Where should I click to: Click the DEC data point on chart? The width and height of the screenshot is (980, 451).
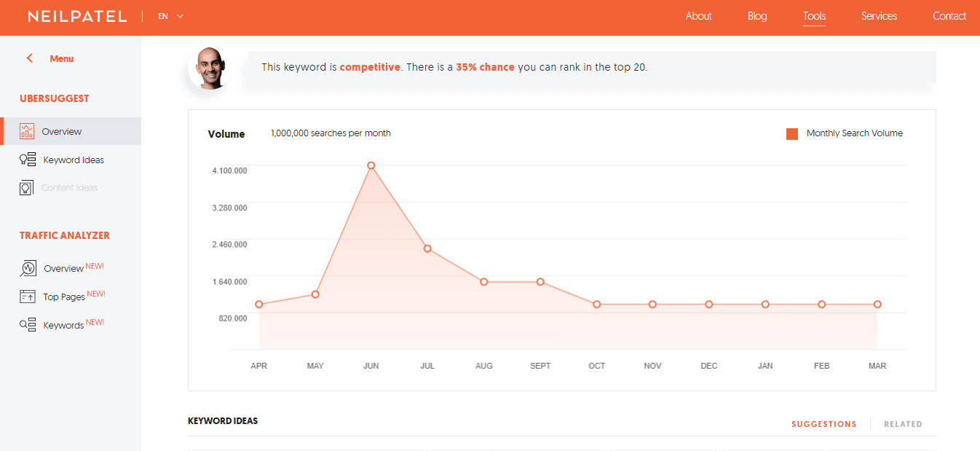[709, 305]
